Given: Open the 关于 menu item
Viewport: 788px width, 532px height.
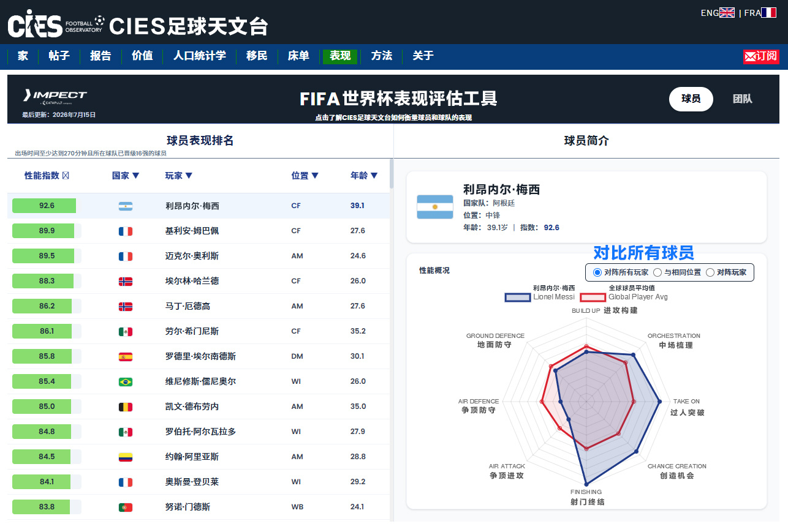Looking at the screenshot, I should (x=423, y=56).
